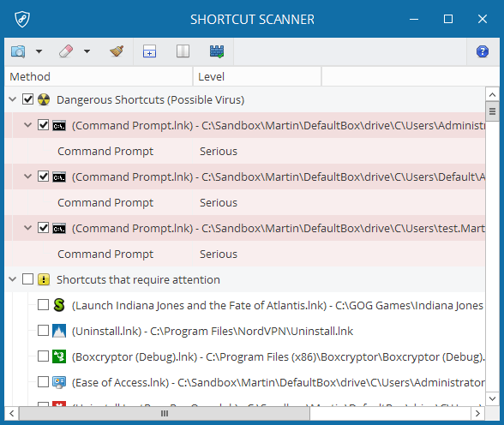Select the Ease of Access.lnk row text
The height and width of the screenshot is (425, 504).
pos(278,383)
